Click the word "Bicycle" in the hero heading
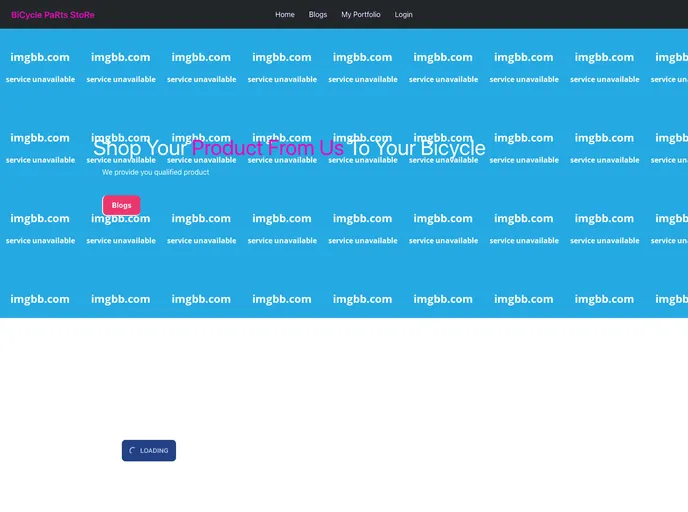The image size is (688, 512). (x=447, y=149)
